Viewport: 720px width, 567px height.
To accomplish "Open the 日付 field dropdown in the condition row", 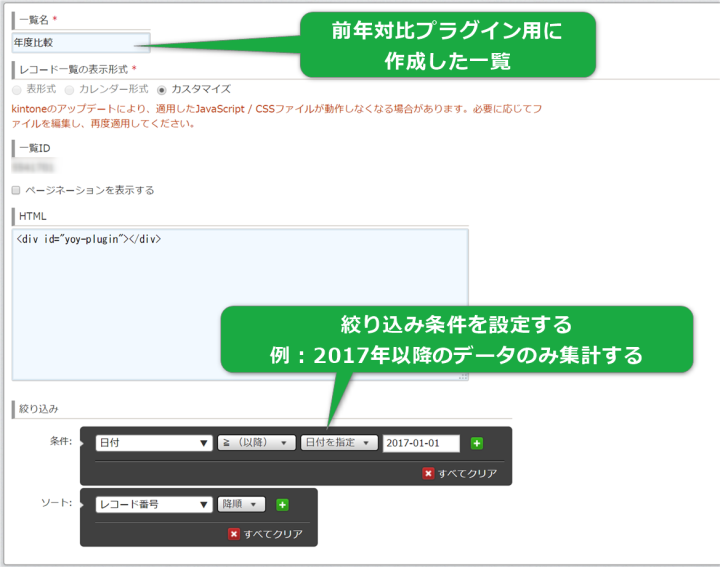I will coord(153,443).
